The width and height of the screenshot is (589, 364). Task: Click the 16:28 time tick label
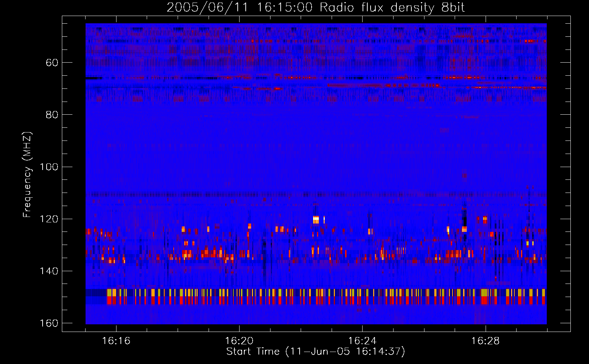(485, 341)
